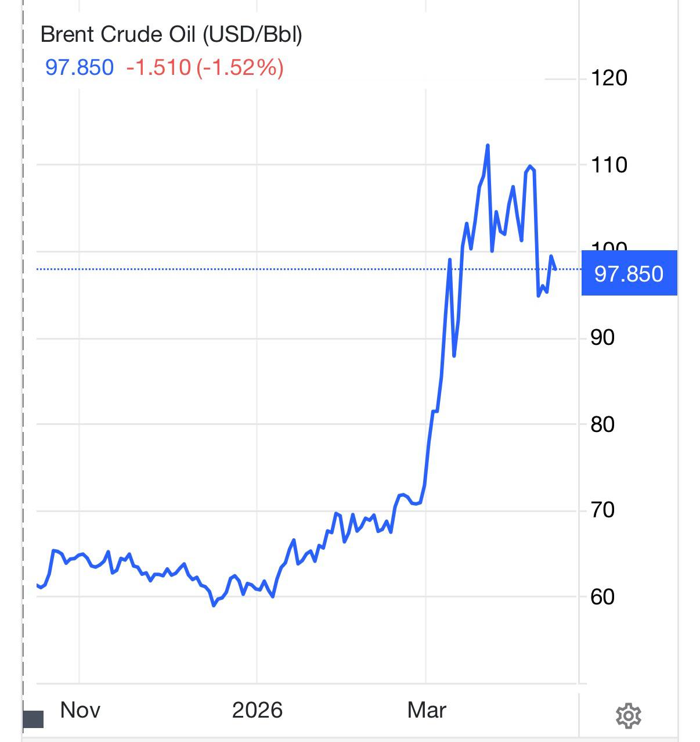Click the highest peak of the price line

[x=488, y=145]
